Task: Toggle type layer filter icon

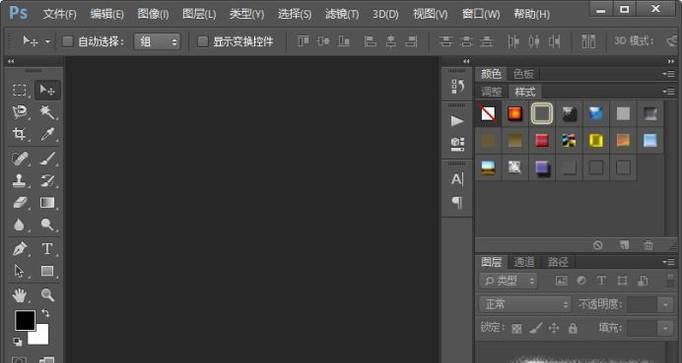Action: click(x=602, y=281)
